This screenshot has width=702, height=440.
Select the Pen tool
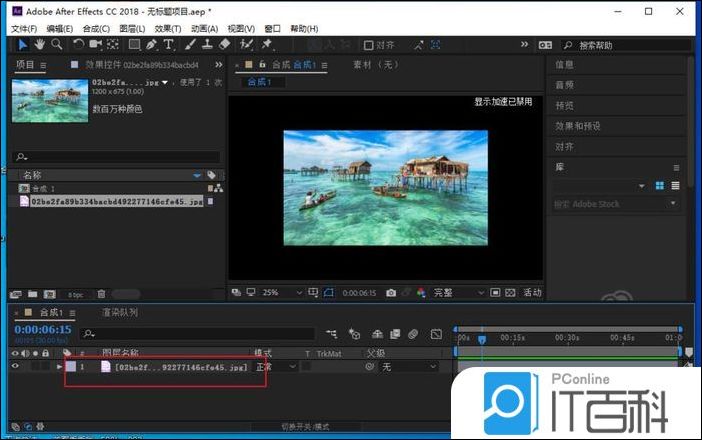tap(151, 44)
